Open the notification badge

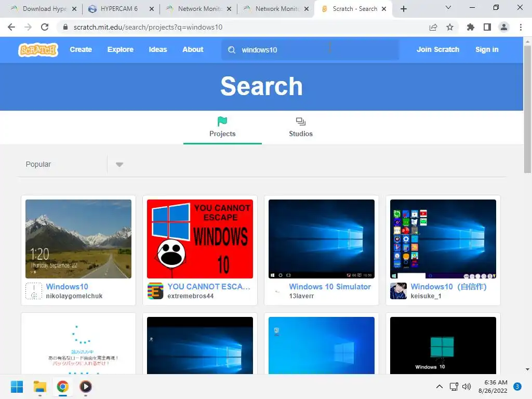[517, 387]
